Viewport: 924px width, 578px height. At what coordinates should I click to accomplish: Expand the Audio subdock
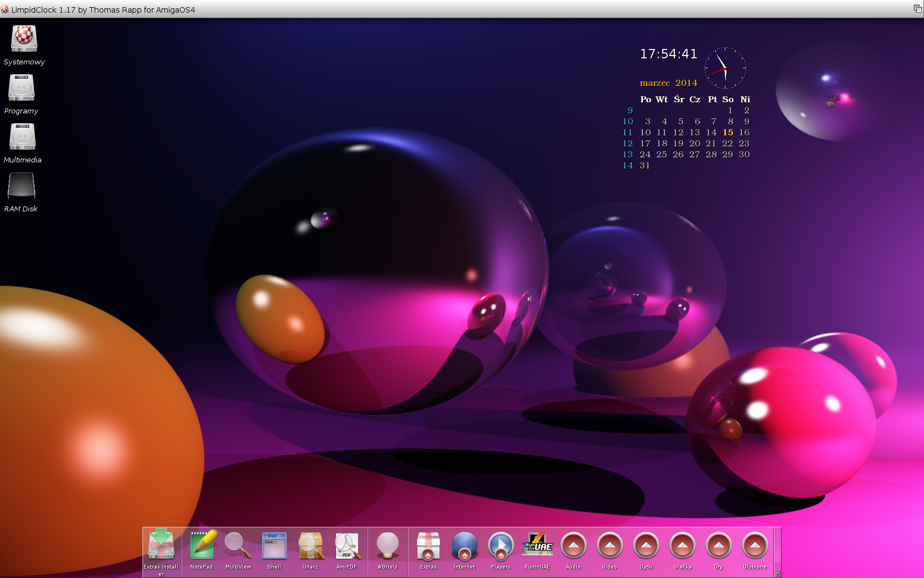click(x=574, y=546)
